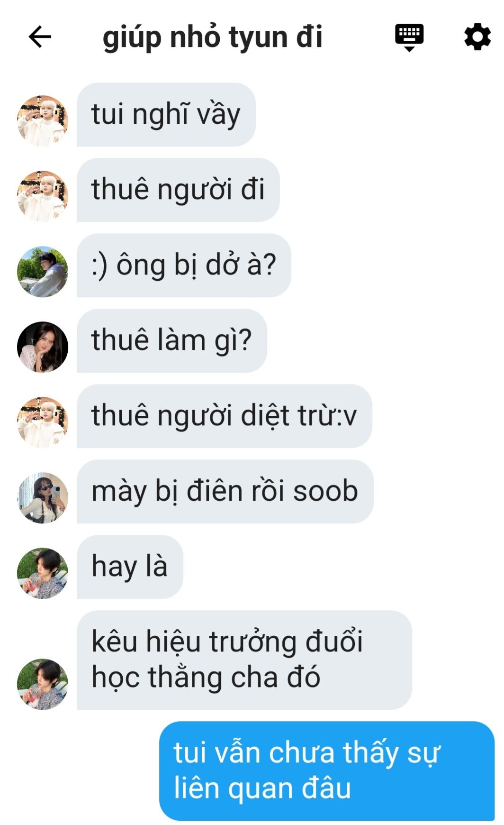504x825 pixels.
Task: Select the 'thuê người đi' message bubble
Action: pos(178,190)
